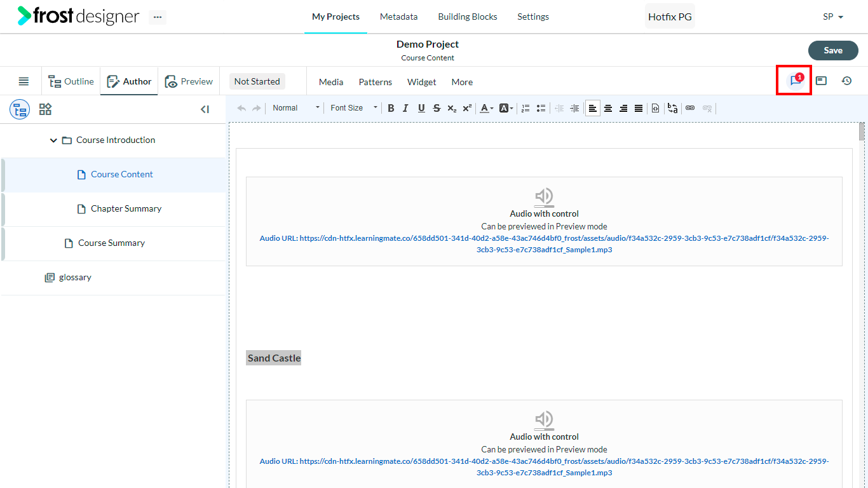
Task: Toggle bold formatting
Action: pyautogui.click(x=391, y=108)
